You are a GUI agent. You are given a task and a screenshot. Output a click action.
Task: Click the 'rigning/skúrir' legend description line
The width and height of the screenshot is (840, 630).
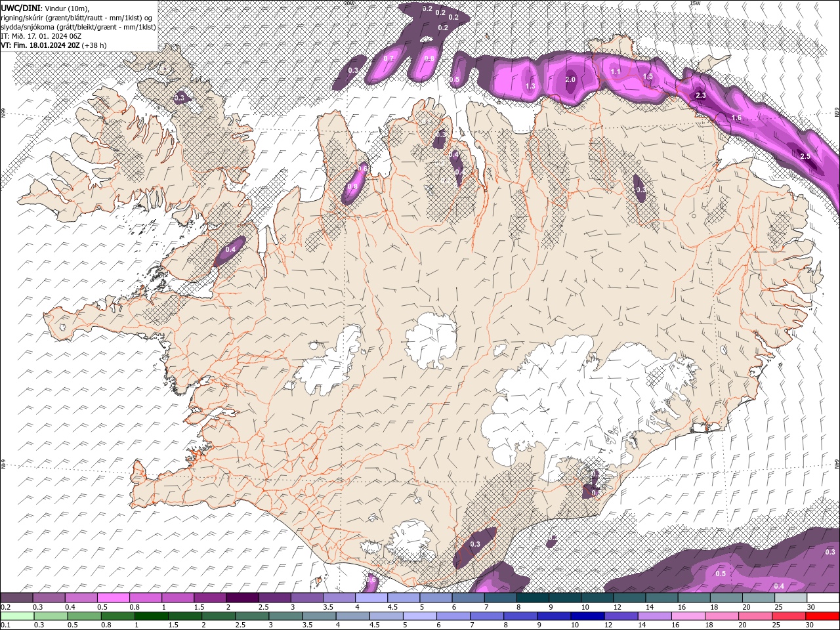click(77, 18)
